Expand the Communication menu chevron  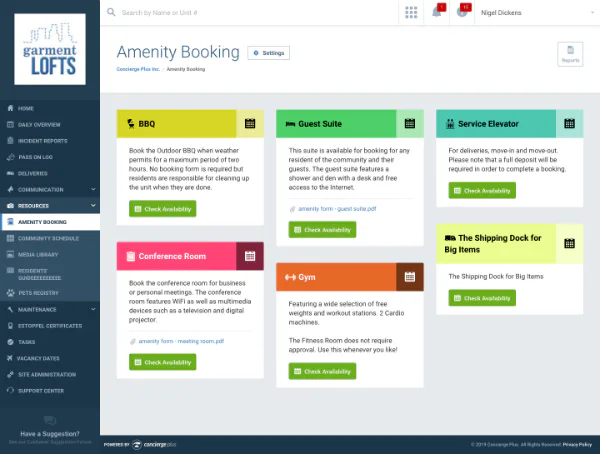click(x=93, y=189)
